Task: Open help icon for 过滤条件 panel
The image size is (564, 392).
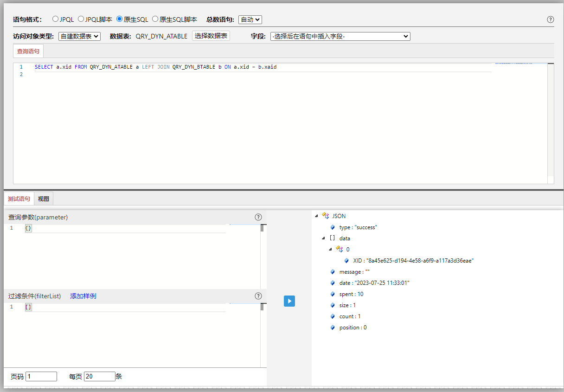Action: click(258, 296)
